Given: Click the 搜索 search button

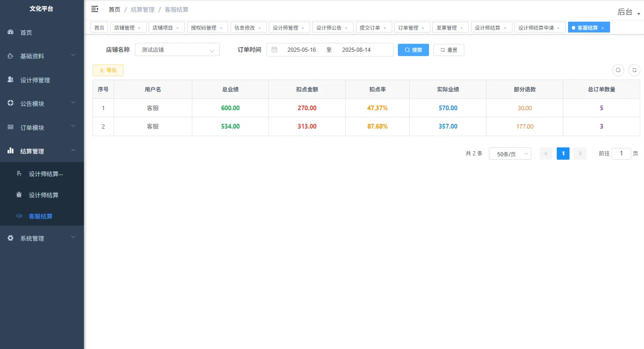Looking at the screenshot, I should pos(413,49).
